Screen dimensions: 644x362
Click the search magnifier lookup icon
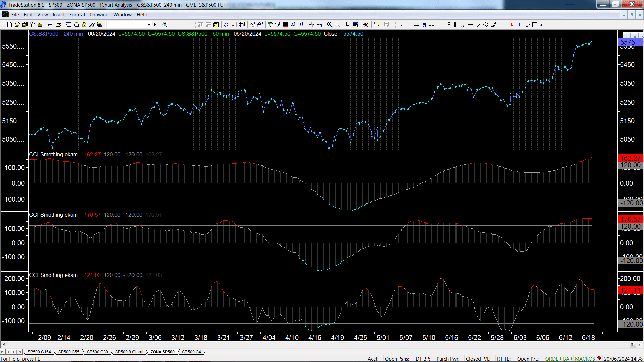coord(164,25)
